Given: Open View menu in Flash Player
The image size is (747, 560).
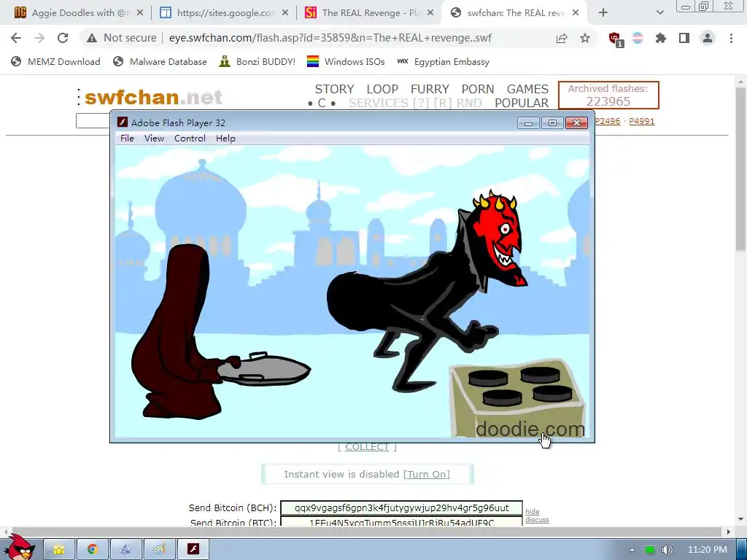Looking at the screenshot, I should (155, 138).
